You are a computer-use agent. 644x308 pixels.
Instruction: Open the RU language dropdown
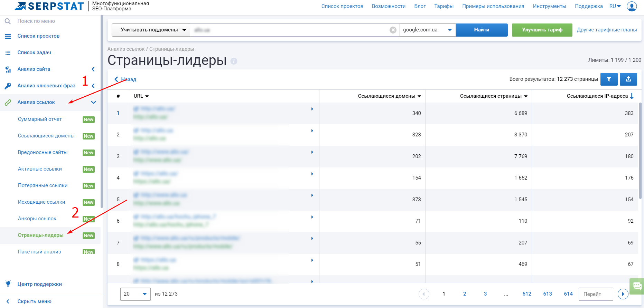tap(615, 6)
